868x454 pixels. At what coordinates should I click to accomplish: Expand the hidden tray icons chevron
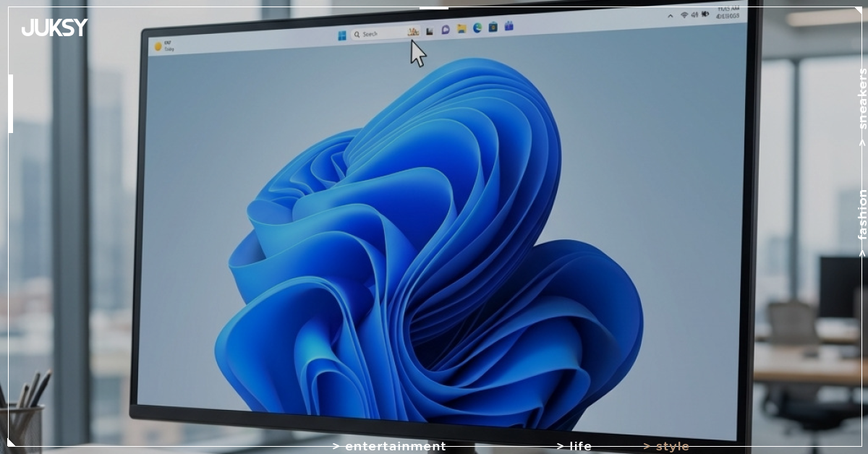click(x=671, y=16)
